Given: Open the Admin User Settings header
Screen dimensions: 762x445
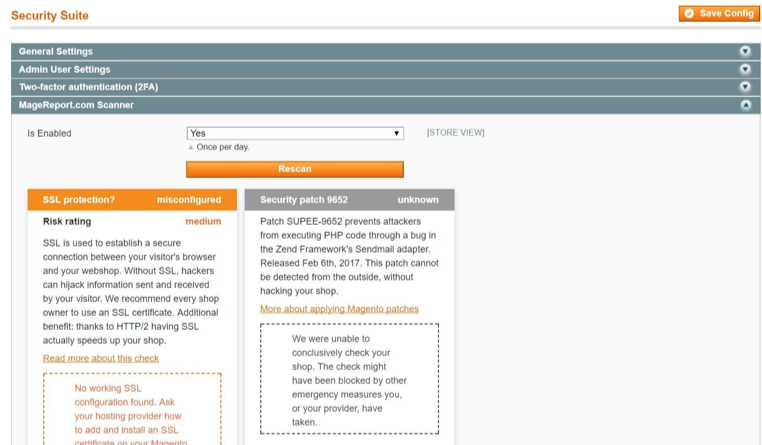Looking at the screenshot, I should pyautogui.click(x=386, y=69).
